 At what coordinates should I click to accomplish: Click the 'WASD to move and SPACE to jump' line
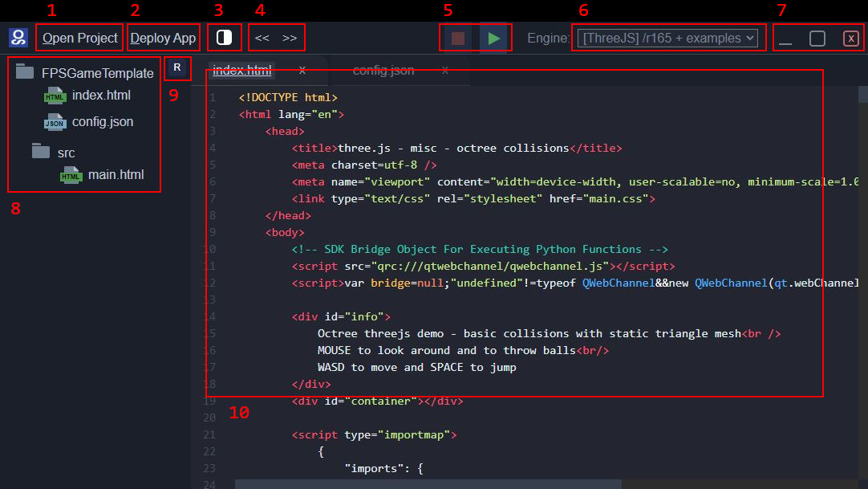tap(417, 367)
